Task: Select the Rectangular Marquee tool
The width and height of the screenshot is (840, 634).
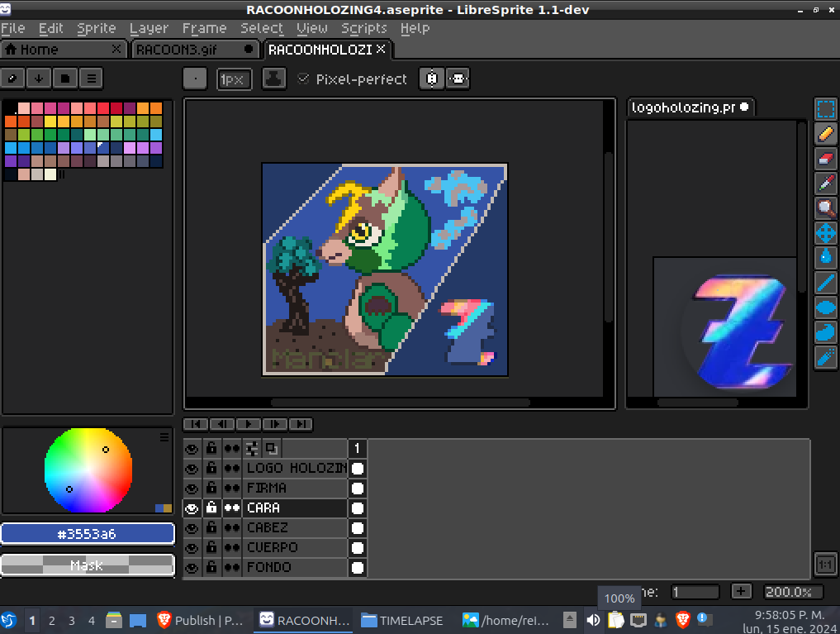Action: pos(825,109)
